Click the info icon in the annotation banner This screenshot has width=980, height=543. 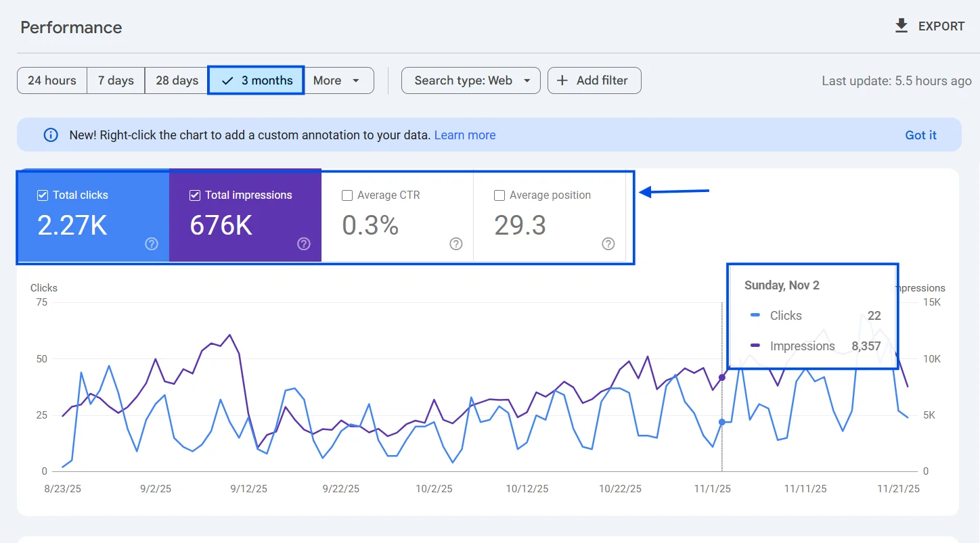point(51,135)
